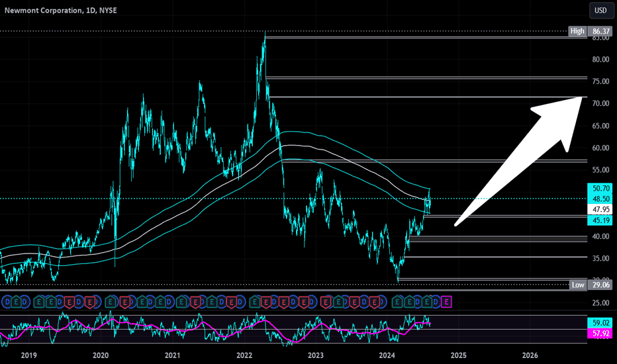Click the white 47.95 price tag
The image size is (617, 364).
pyautogui.click(x=600, y=209)
